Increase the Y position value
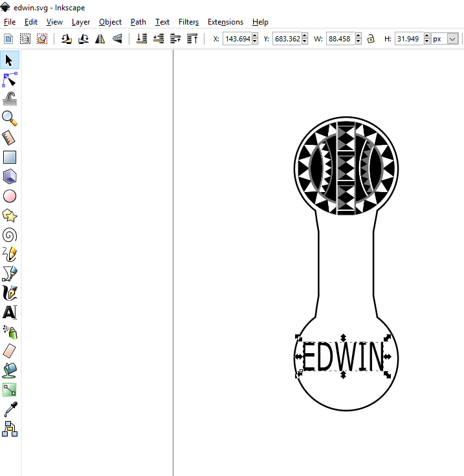This screenshot has width=464, height=476. coord(305,36)
